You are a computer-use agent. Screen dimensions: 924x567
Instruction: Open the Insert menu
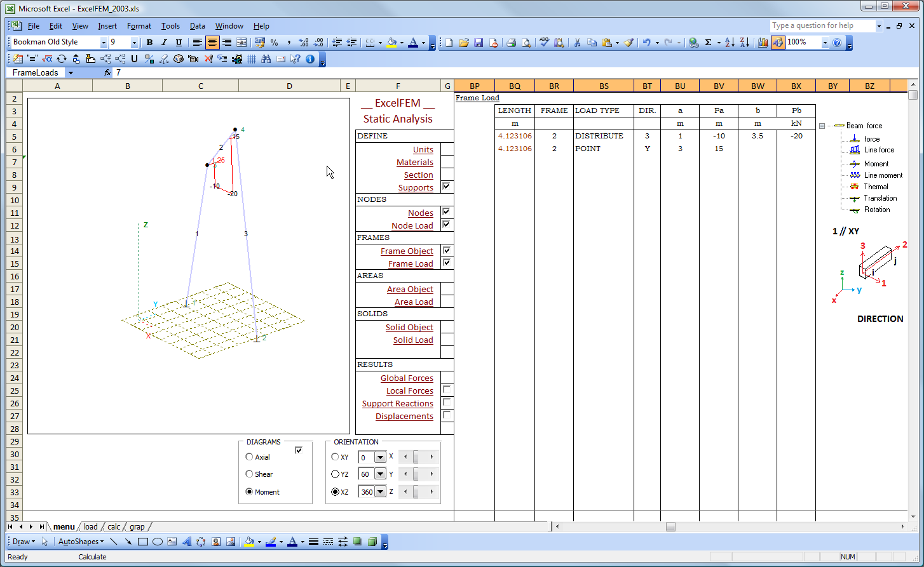click(x=107, y=26)
